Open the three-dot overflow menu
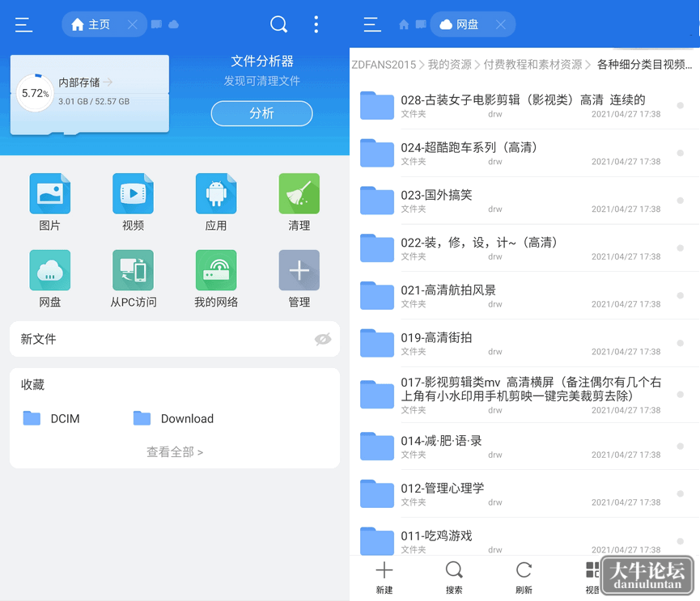Viewport: 700px width, 601px height. pyautogui.click(x=316, y=24)
